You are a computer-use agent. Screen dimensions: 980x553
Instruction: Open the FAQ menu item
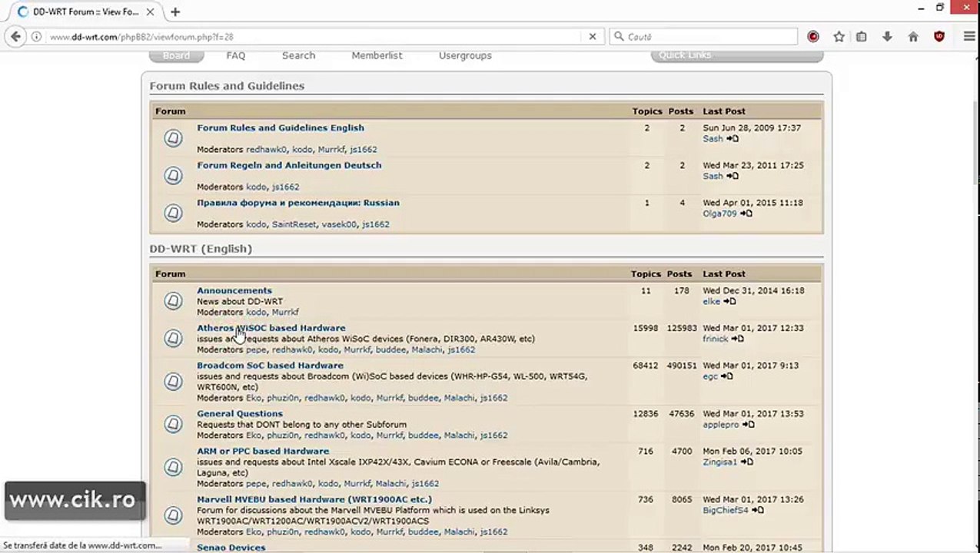click(236, 55)
